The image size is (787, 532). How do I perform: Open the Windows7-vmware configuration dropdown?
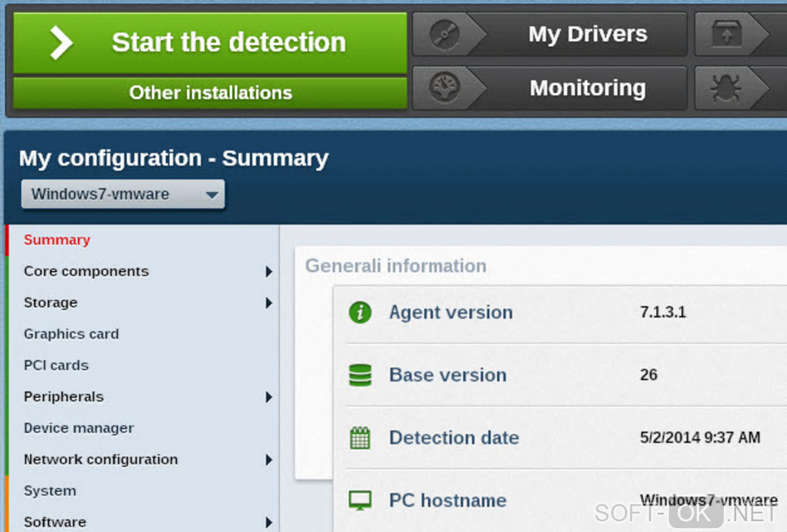click(123, 194)
